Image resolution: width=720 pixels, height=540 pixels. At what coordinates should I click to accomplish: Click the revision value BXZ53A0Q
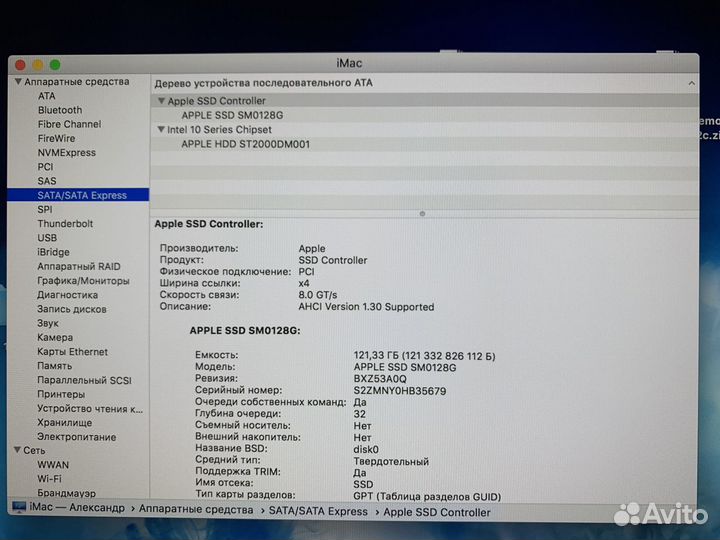[380, 379]
